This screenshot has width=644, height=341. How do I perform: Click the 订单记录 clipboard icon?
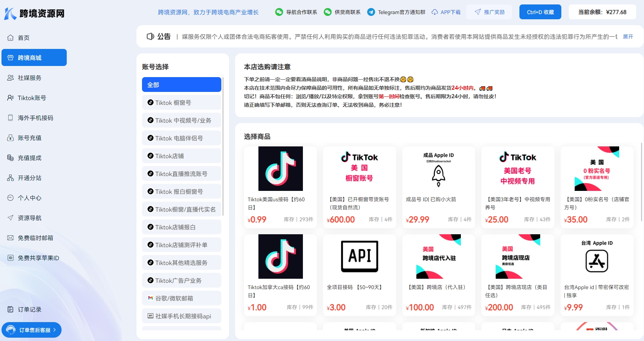pyautogui.click(x=10, y=309)
